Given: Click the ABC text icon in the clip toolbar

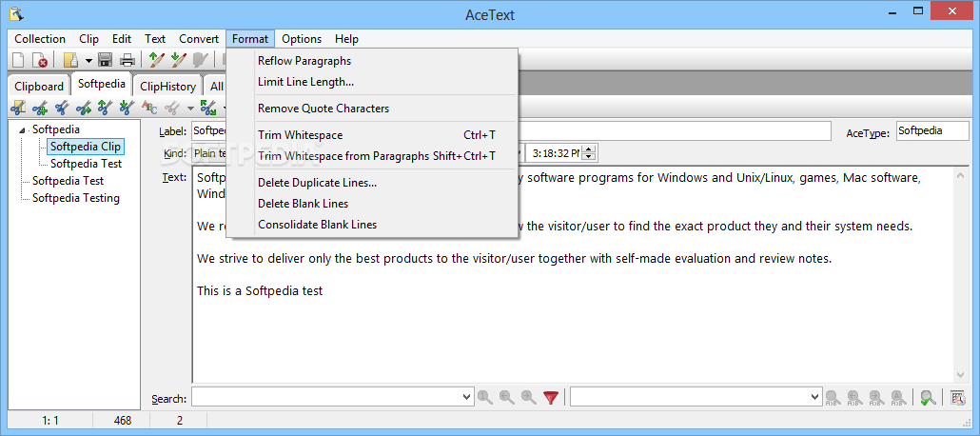Looking at the screenshot, I should pos(150,108).
